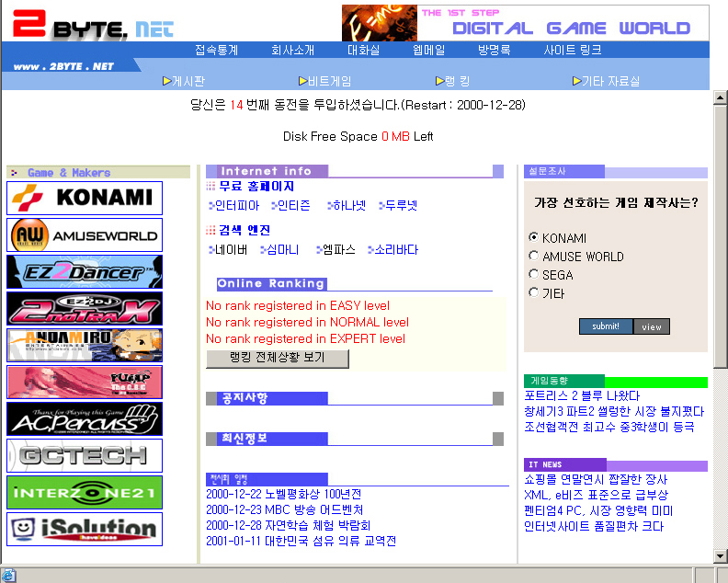Select the SEGA poll option
The width and height of the screenshot is (728, 583).
point(533,274)
